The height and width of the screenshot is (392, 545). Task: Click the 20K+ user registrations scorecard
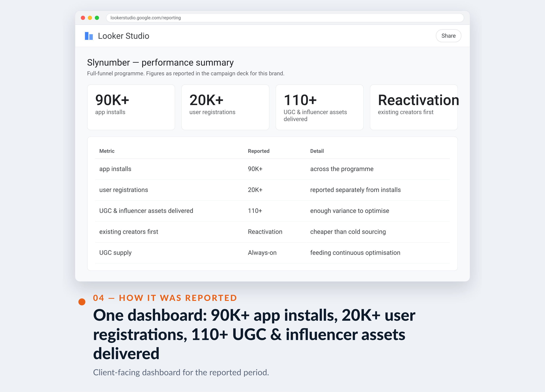click(225, 107)
